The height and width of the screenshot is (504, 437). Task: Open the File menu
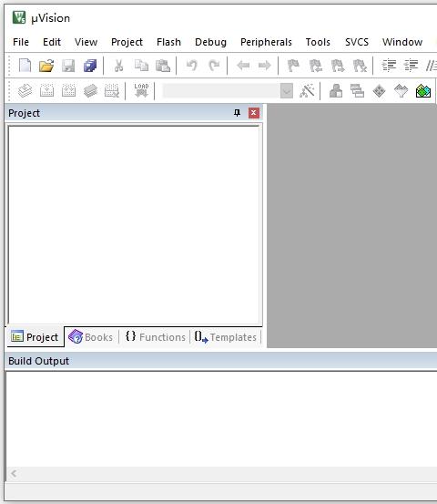pyautogui.click(x=21, y=42)
